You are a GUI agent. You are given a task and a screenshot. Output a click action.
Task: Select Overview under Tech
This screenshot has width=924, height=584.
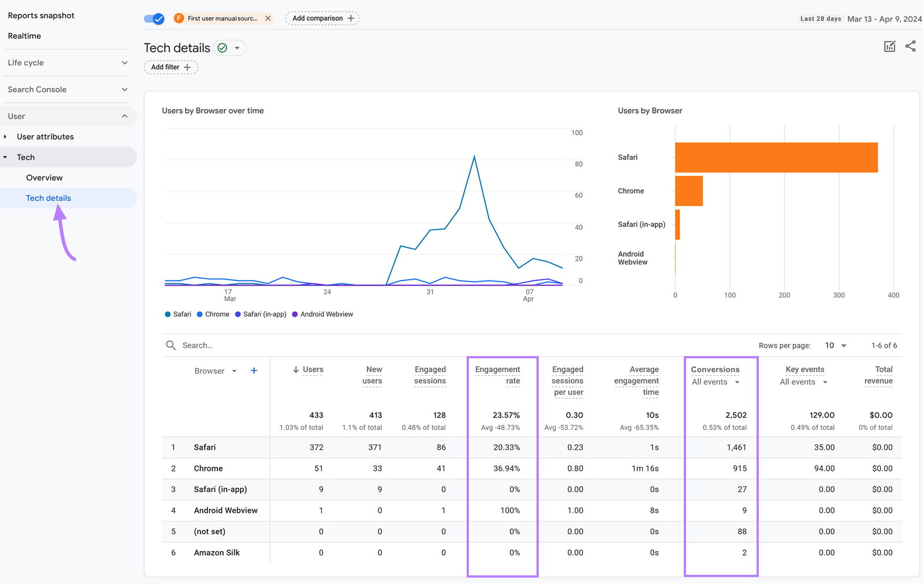click(x=44, y=178)
